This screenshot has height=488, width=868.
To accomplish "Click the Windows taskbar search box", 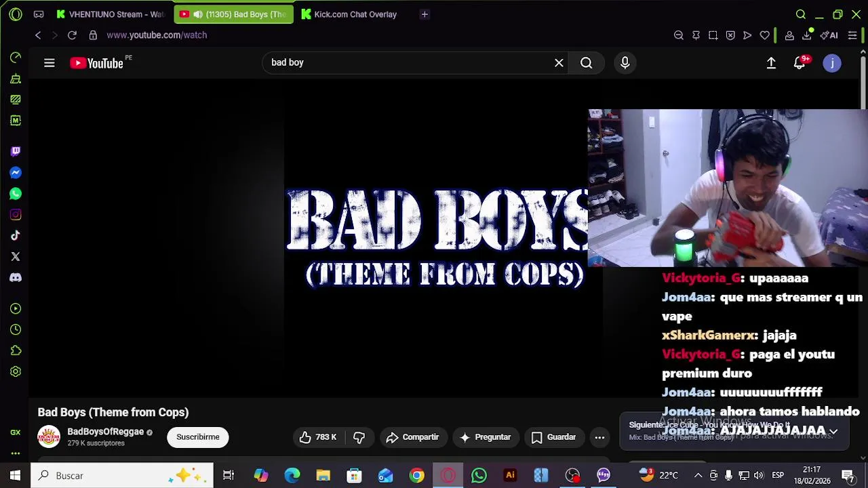I will (x=122, y=476).
